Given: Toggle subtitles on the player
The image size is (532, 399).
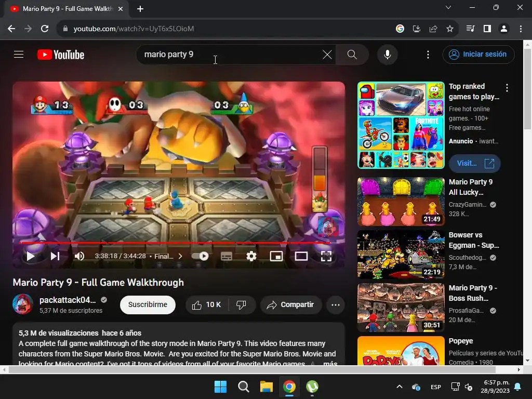Looking at the screenshot, I should pyautogui.click(x=227, y=256).
